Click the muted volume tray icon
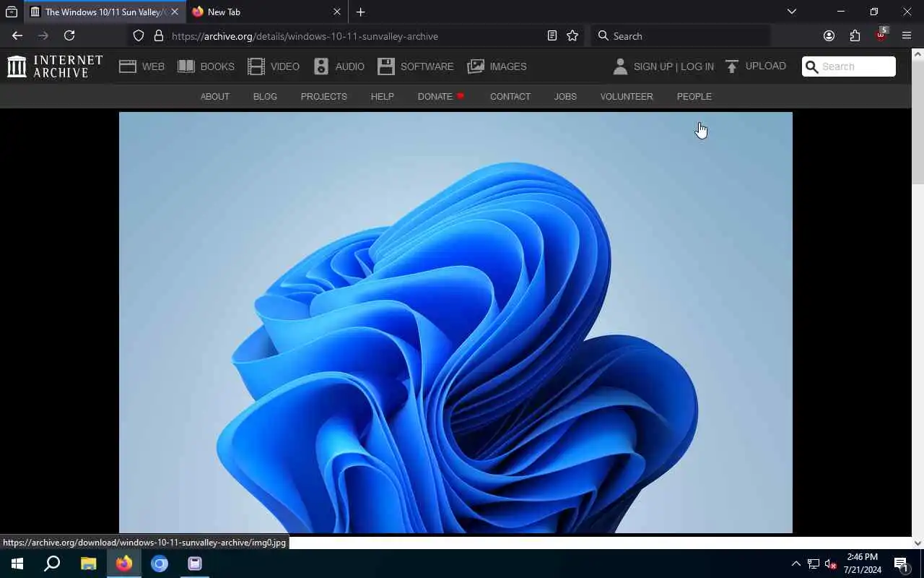This screenshot has width=924, height=578. coord(831,564)
